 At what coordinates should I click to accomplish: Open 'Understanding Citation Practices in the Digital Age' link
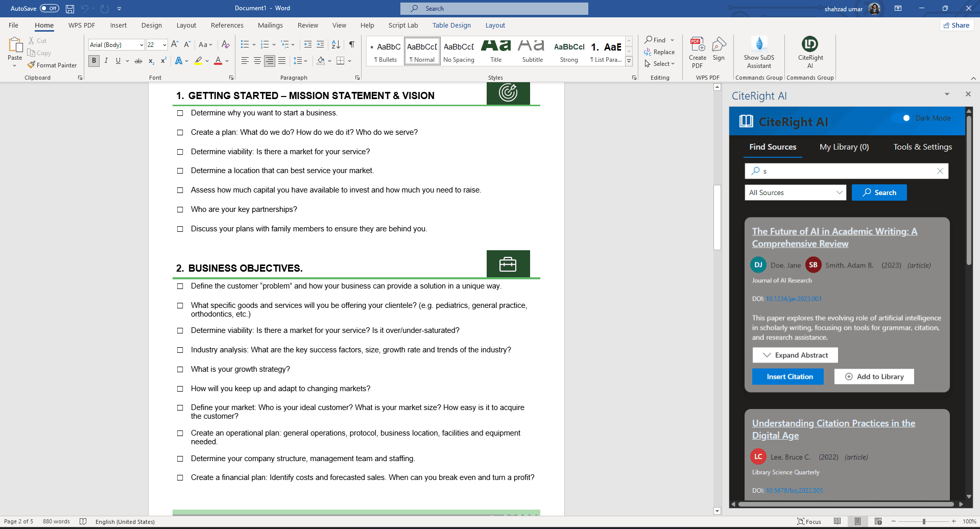point(833,429)
